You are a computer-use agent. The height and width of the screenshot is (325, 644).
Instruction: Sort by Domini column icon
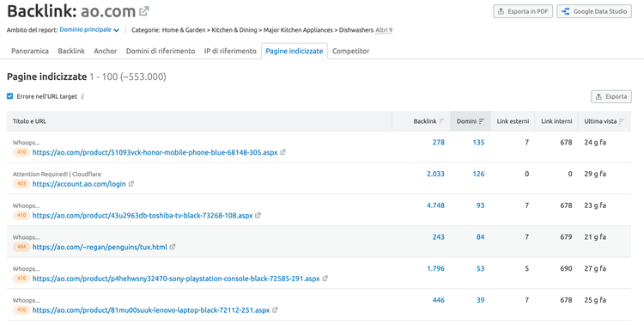tap(482, 121)
